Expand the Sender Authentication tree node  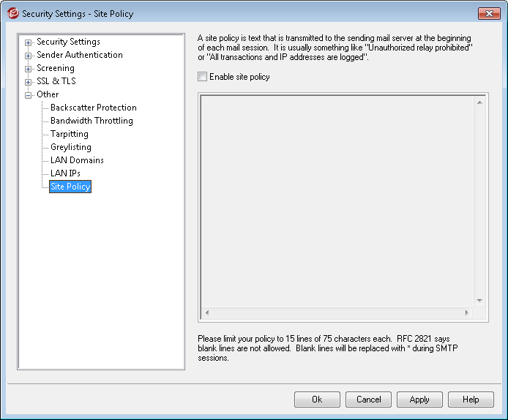[29, 56]
